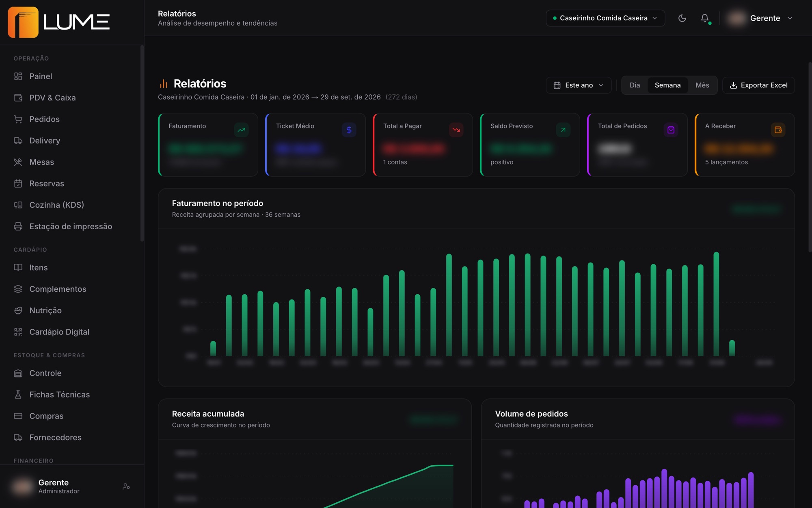Open Cozinha (KDS) page

56,205
